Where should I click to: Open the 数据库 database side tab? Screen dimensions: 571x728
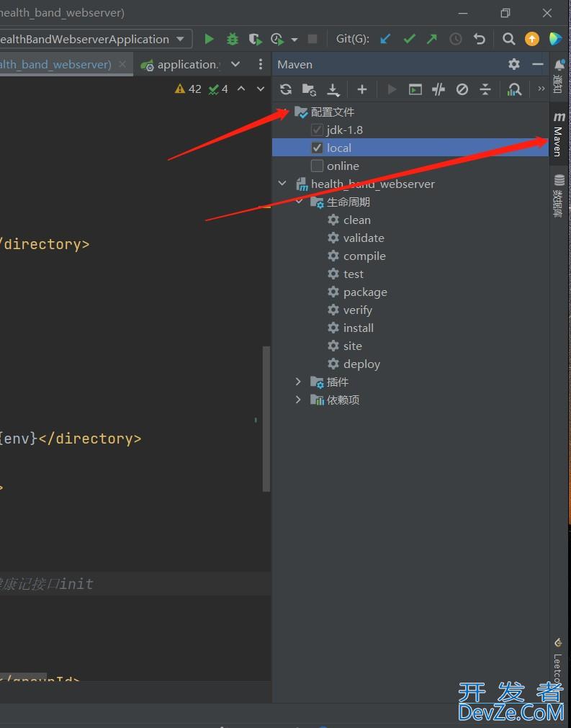pos(559,194)
